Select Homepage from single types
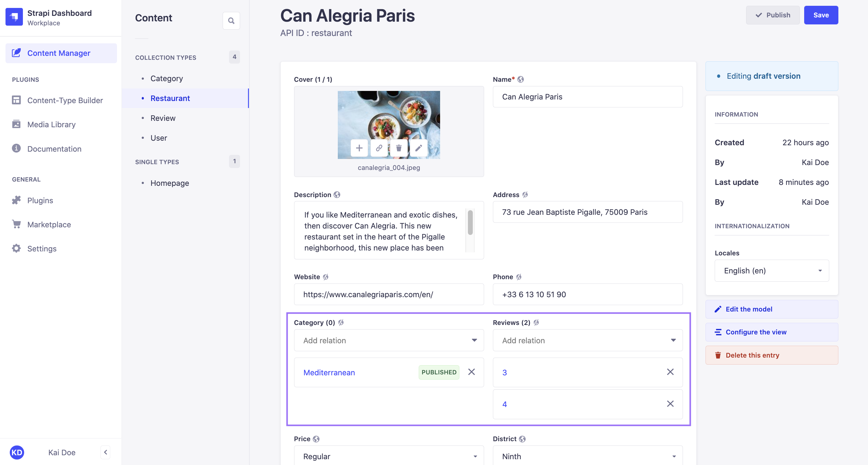This screenshot has height=465, width=868. pos(169,182)
